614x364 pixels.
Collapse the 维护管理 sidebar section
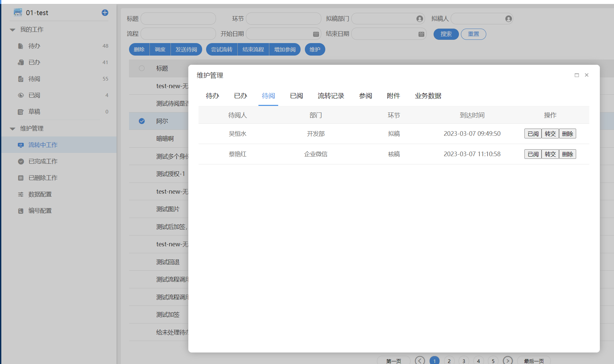pos(13,129)
